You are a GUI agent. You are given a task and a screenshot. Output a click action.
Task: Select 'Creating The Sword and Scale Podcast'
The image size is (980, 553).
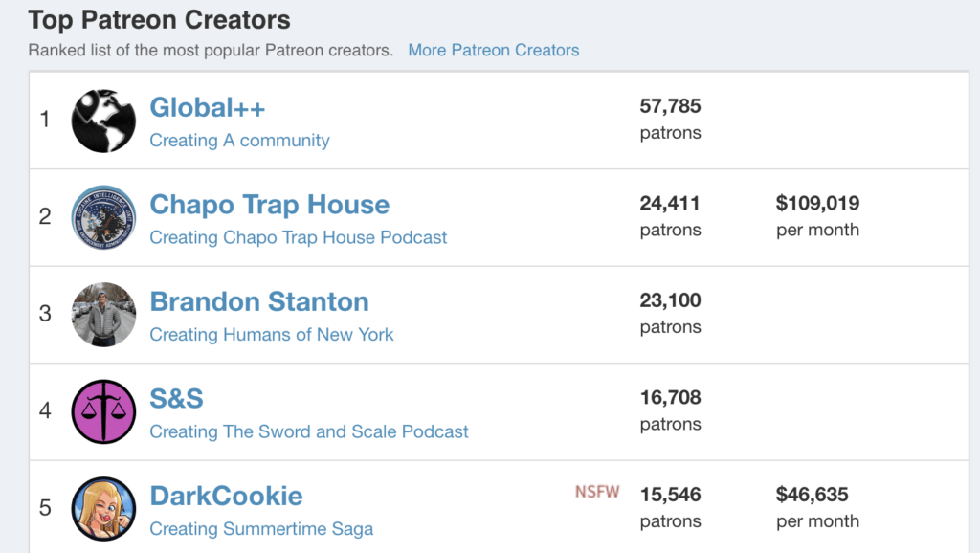pos(308,431)
